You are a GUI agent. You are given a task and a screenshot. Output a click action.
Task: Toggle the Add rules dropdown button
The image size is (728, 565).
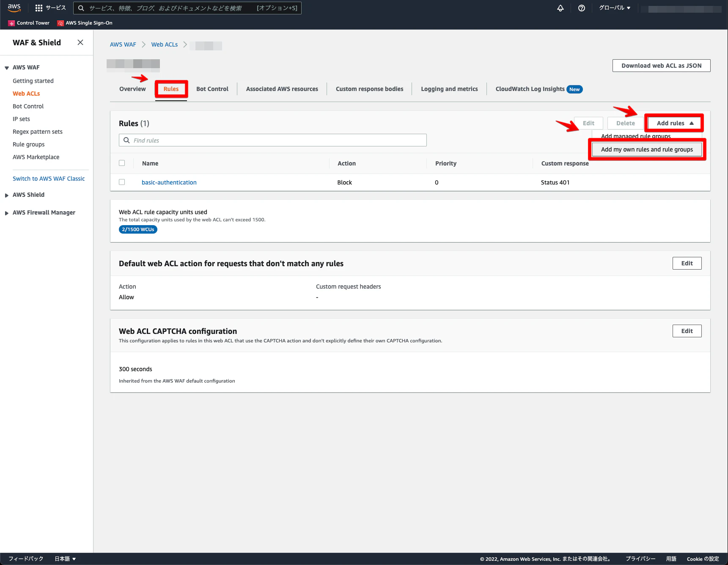675,123
